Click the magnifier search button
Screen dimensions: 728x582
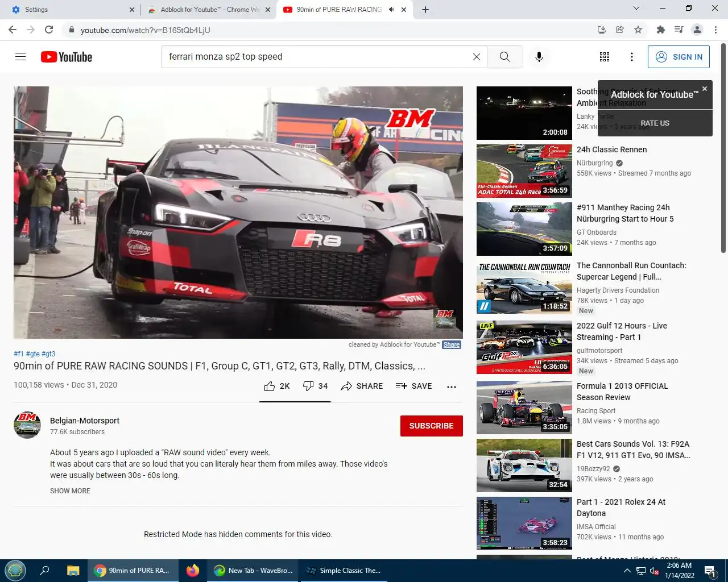pyautogui.click(x=504, y=57)
